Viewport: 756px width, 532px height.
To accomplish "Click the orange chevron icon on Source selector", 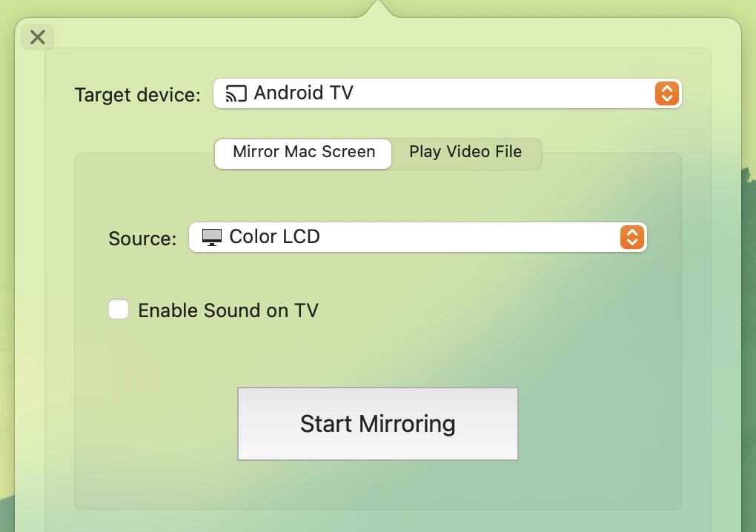I will tap(632, 237).
